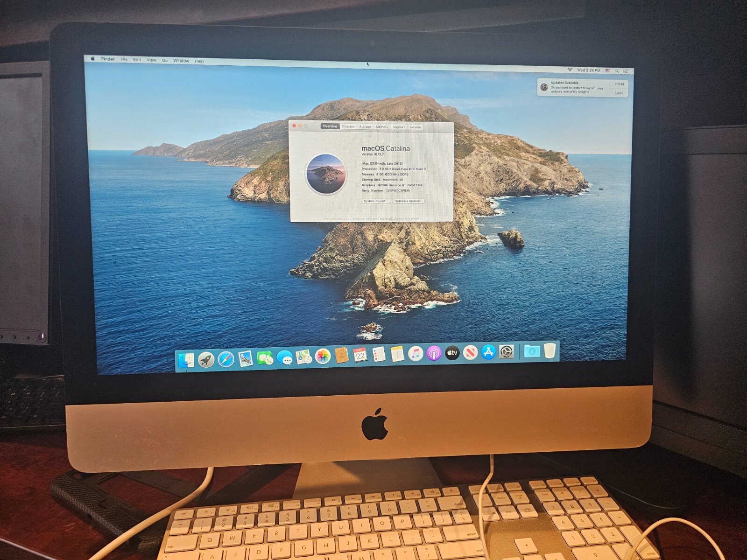Open the Wi-Fi status menu
Viewport: 747px width, 560px height.
click(570, 69)
